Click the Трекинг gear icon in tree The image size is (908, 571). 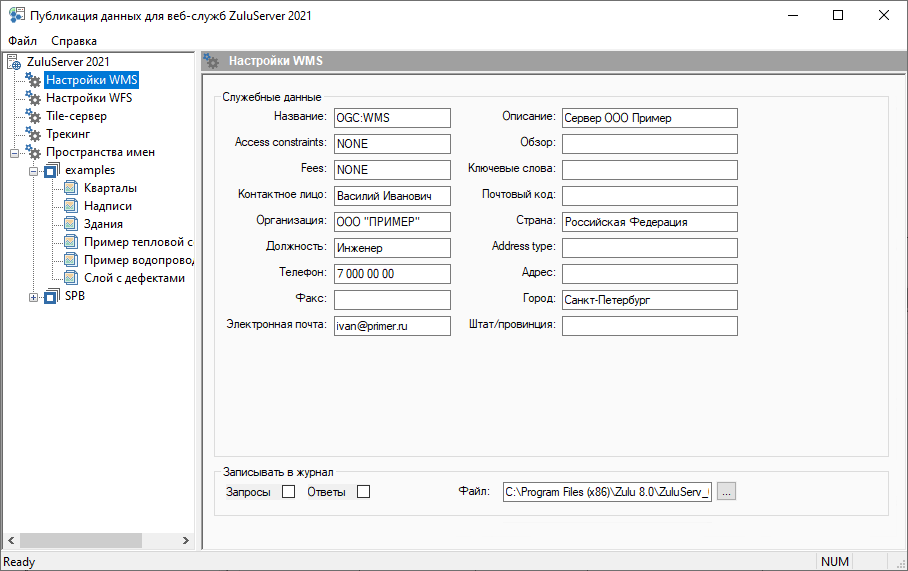33,134
